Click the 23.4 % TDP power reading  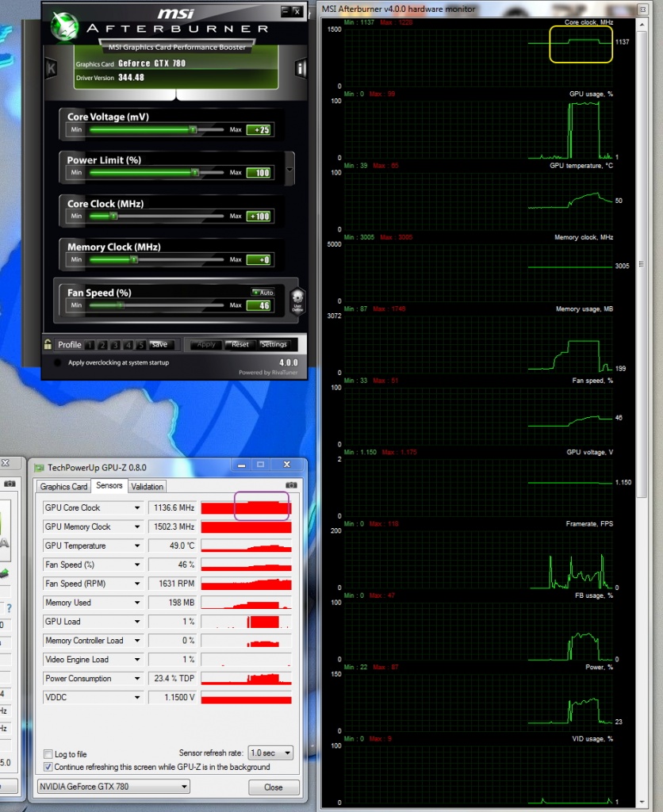(173, 679)
